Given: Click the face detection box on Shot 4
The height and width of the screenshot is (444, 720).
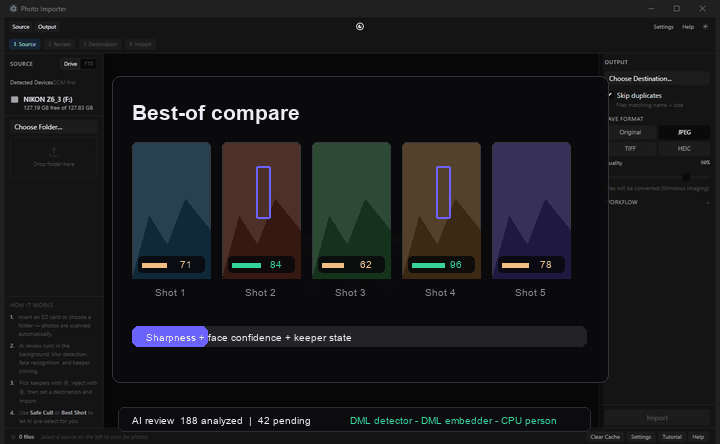Looking at the screenshot, I should [443, 192].
